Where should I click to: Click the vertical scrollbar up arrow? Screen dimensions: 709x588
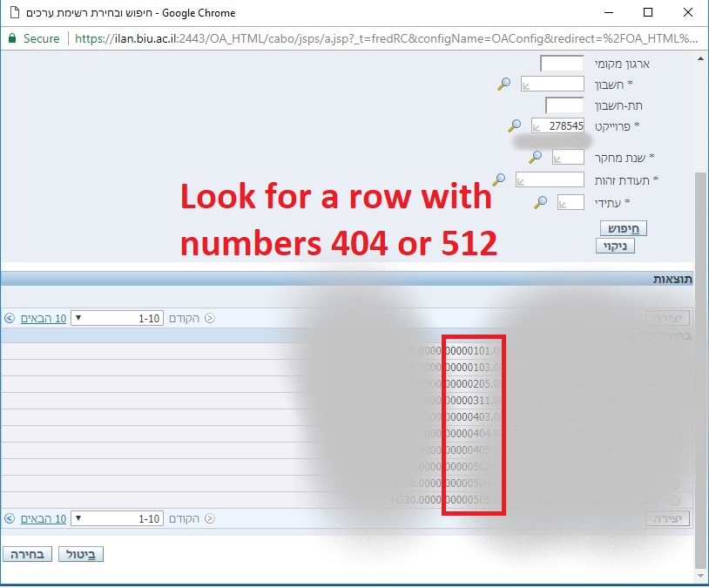(702, 60)
